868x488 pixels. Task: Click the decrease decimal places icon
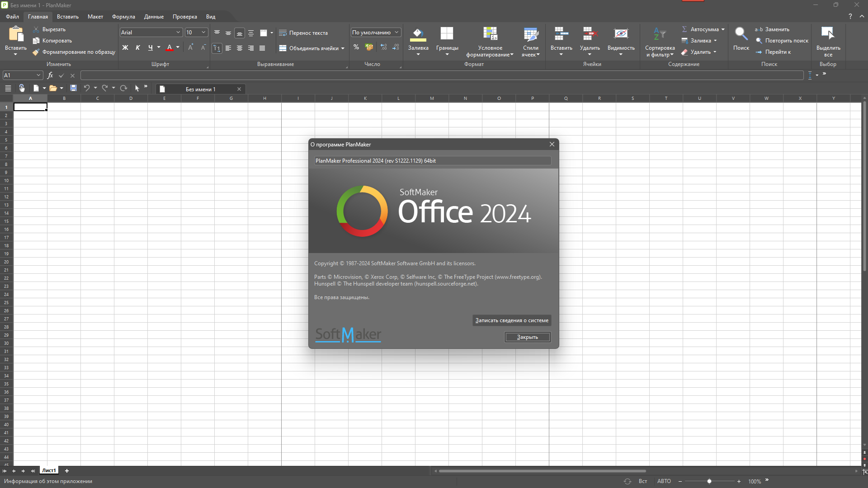[x=396, y=47]
